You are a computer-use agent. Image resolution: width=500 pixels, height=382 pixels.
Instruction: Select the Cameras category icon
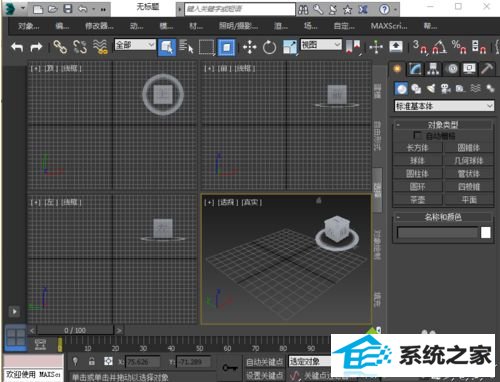[x=445, y=89]
